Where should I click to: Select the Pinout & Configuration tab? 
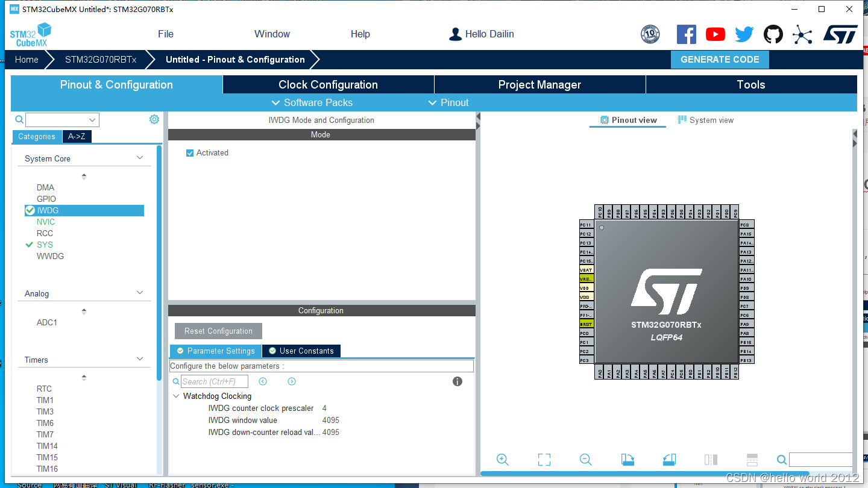(116, 85)
